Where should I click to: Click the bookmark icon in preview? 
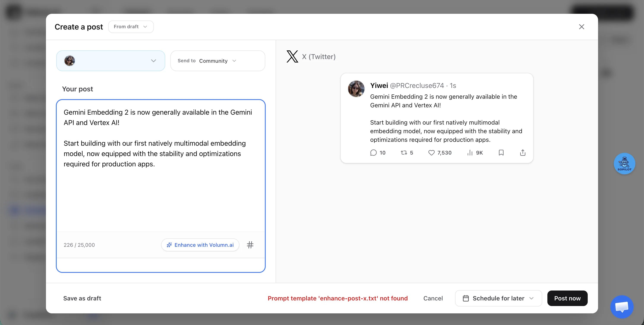tap(501, 153)
